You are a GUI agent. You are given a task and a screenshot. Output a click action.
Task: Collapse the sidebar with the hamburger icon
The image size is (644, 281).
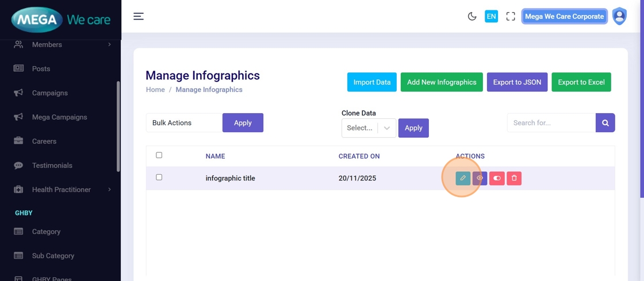click(139, 17)
